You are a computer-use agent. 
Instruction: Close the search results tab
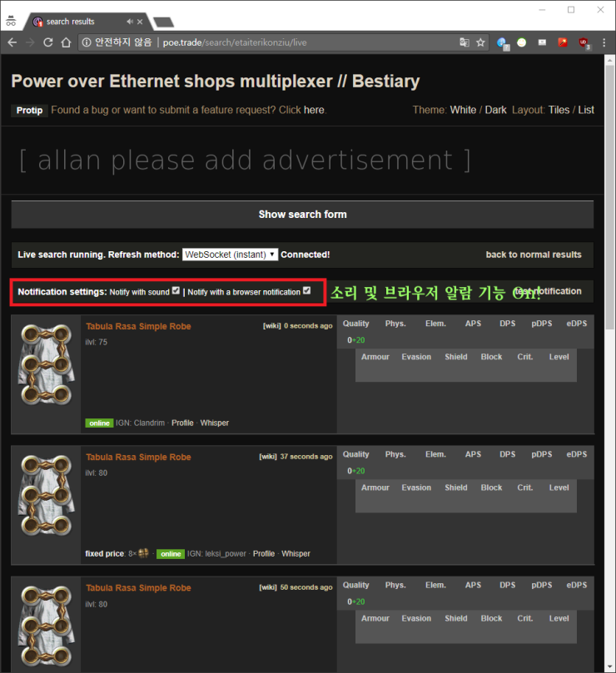click(x=140, y=22)
